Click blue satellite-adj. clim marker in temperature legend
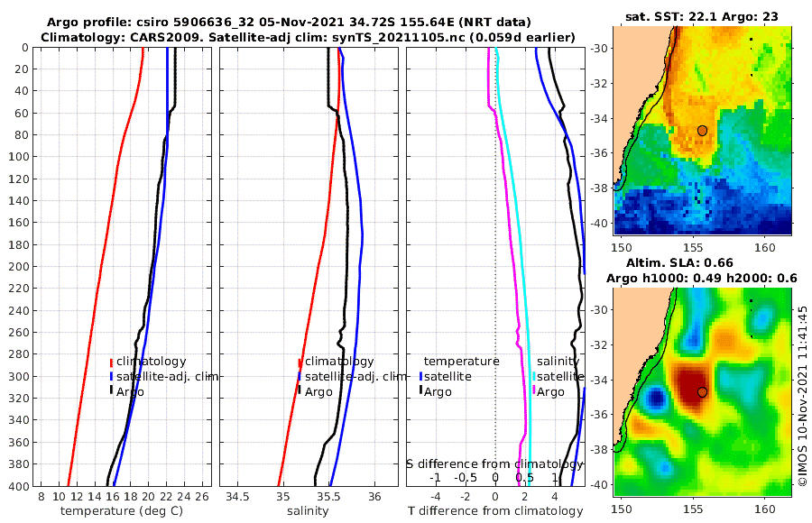Viewport: 812px width, 523px height. 111,376
